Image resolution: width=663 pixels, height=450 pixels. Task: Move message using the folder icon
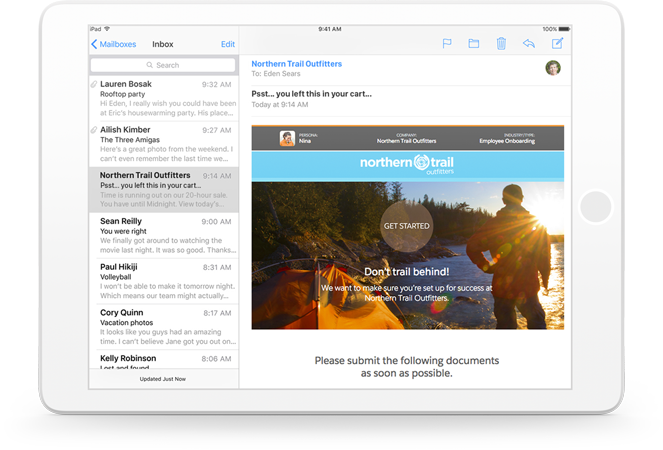tap(474, 44)
